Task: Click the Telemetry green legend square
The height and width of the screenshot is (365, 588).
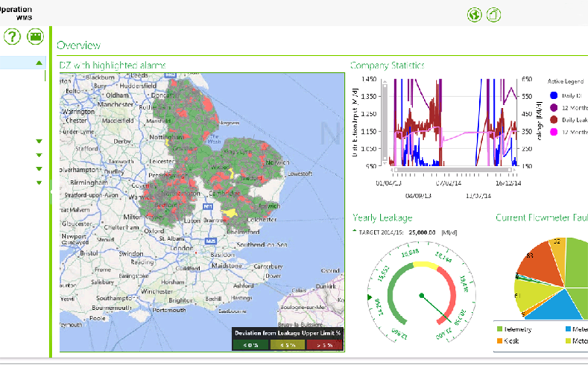Action: (x=501, y=330)
